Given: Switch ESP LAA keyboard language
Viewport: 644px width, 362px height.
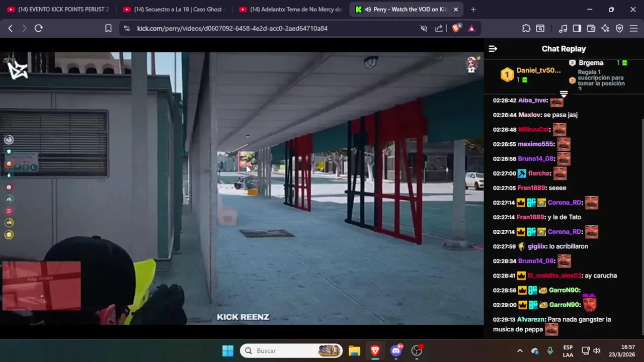Looking at the screenshot, I should pos(568,351).
